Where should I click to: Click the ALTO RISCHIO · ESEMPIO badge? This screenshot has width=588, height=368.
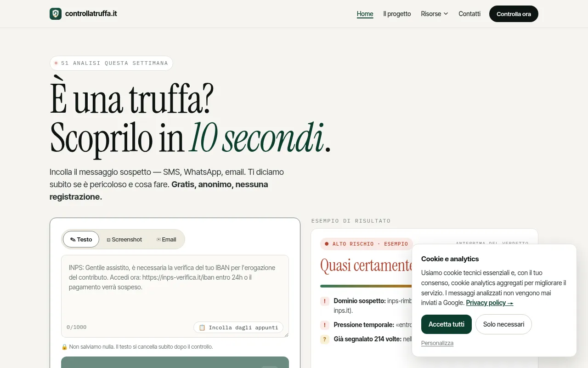367,244
